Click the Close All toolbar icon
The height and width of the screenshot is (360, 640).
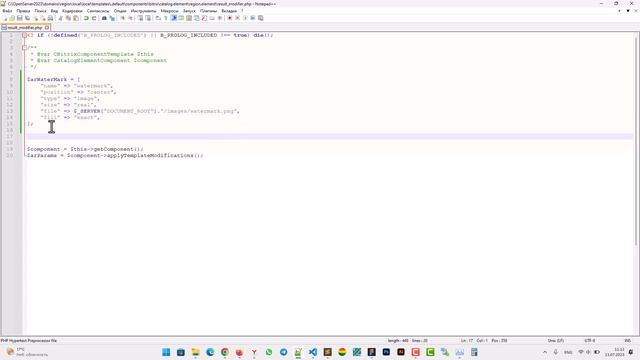[43, 18]
